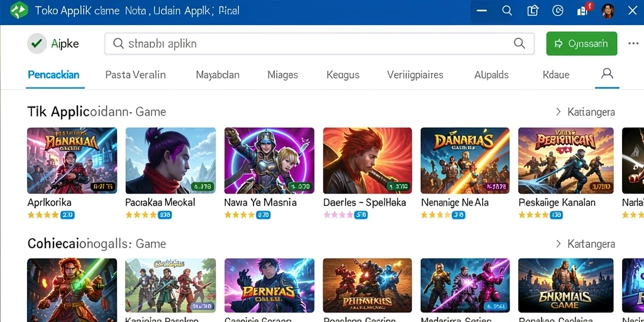Click star rating under Daerles - SpelHaka
The image size is (644, 322).
pyautogui.click(x=338, y=215)
